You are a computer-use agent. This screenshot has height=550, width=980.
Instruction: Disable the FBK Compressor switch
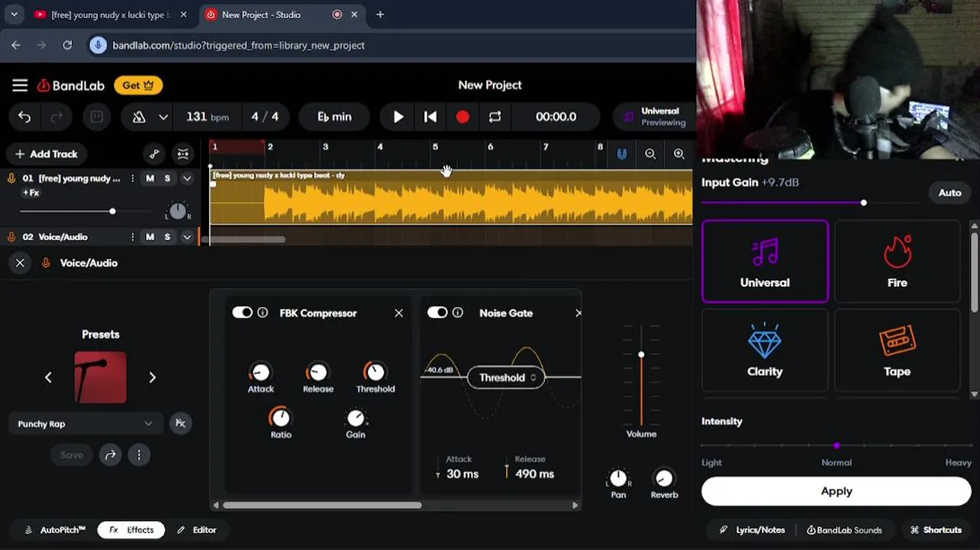(x=242, y=312)
